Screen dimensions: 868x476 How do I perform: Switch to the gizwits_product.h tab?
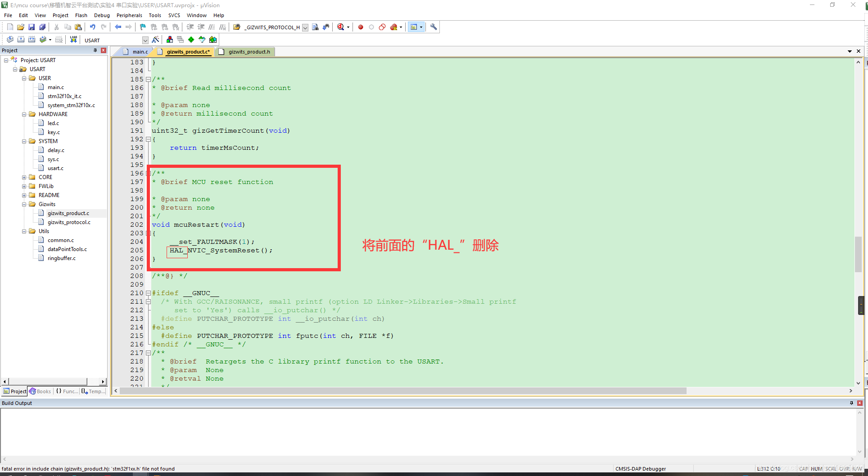click(245, 52)
